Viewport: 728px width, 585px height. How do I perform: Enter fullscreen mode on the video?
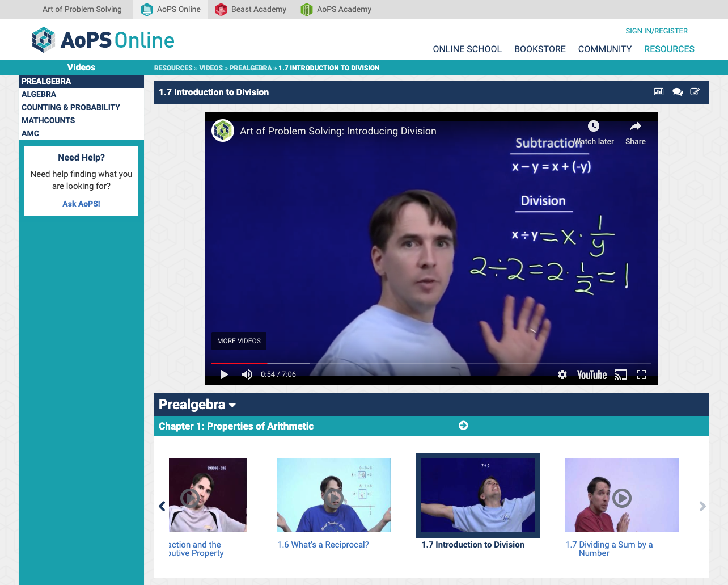coord(641,374)
